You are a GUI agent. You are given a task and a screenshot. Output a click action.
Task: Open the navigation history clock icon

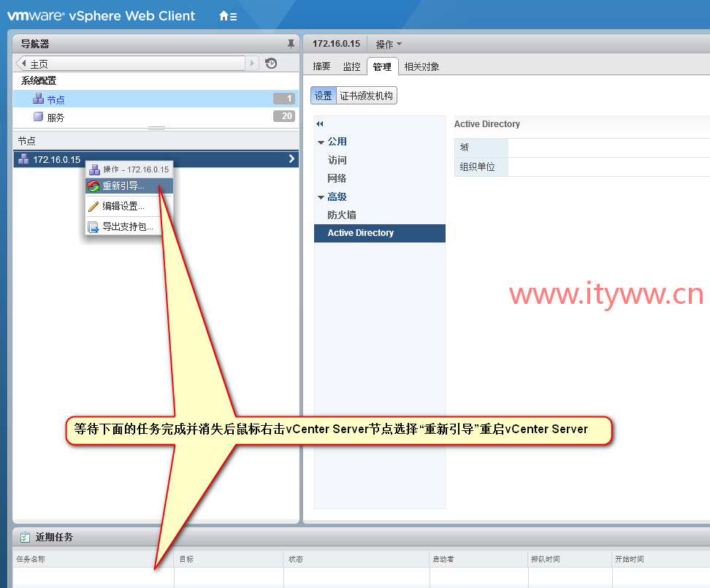click(x=271, y=64)
